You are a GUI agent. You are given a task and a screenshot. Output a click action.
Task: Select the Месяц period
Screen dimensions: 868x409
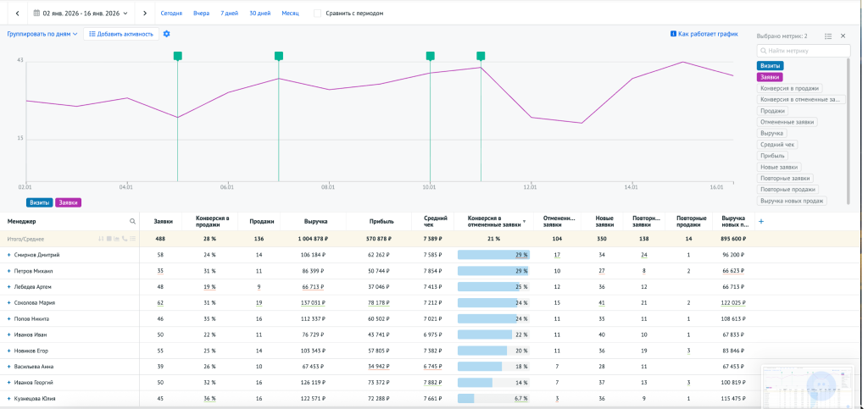point(290,14)
